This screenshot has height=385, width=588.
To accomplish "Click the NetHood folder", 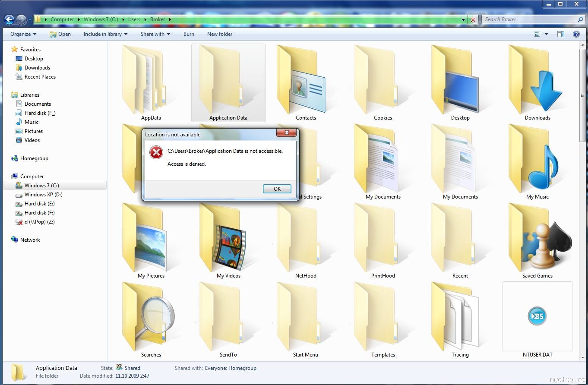I will [306, 241].
